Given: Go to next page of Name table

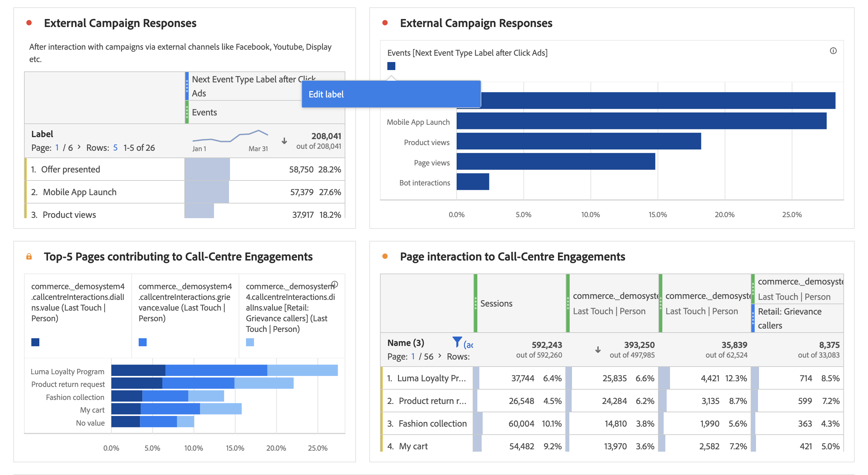Looking at the screenshot, I should click(x=439, y=356).
